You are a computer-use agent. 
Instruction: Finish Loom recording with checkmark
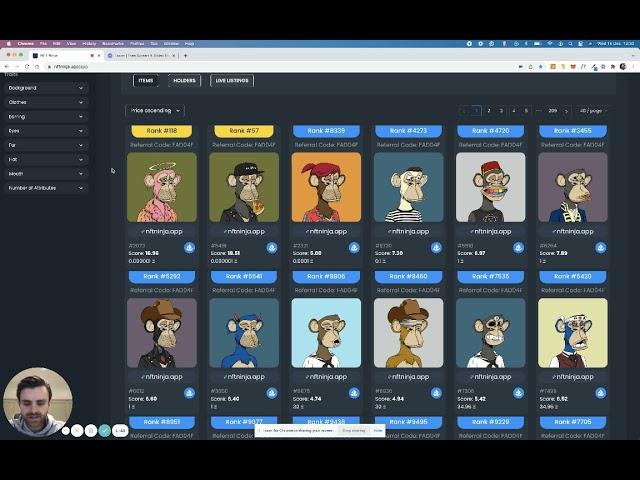(x=105, y=430)
